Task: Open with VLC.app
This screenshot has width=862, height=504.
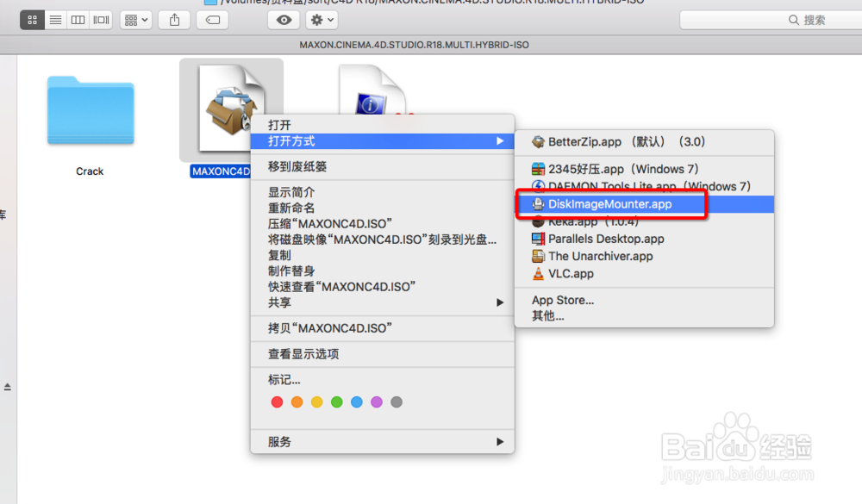Action: pos(644,274)
